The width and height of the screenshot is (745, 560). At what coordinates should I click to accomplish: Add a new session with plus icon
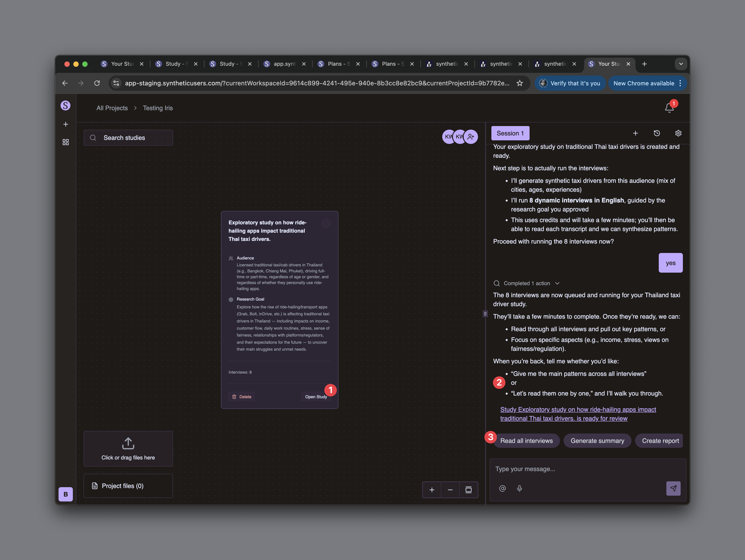point(635,133)
